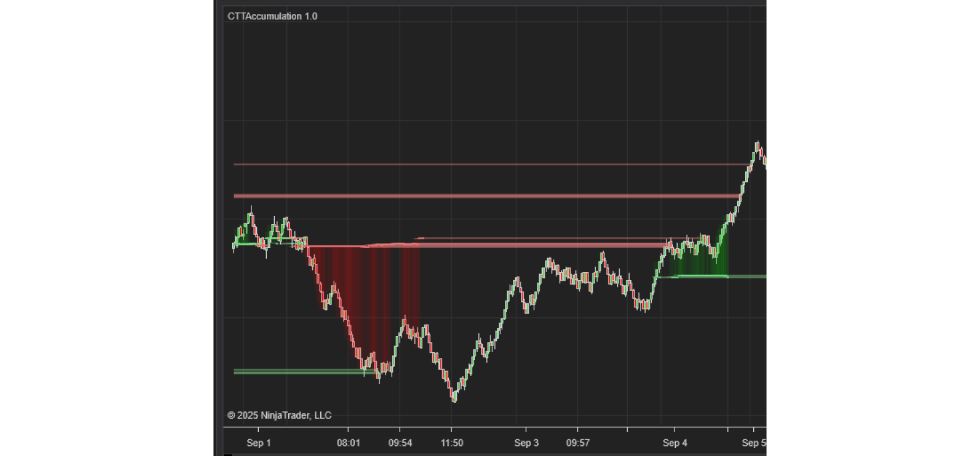Click the lowest candle above 11:50
Screen dimensions: 980x456
[454, 398]
